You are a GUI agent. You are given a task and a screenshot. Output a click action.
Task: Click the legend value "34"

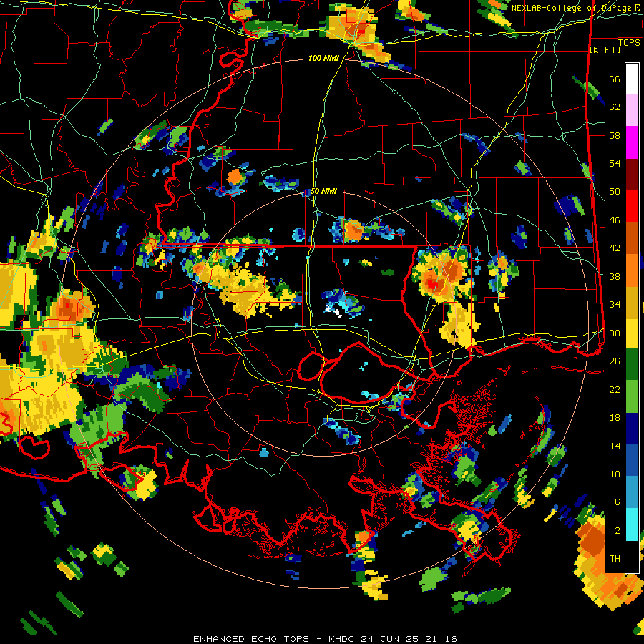(x=615, y=305)
